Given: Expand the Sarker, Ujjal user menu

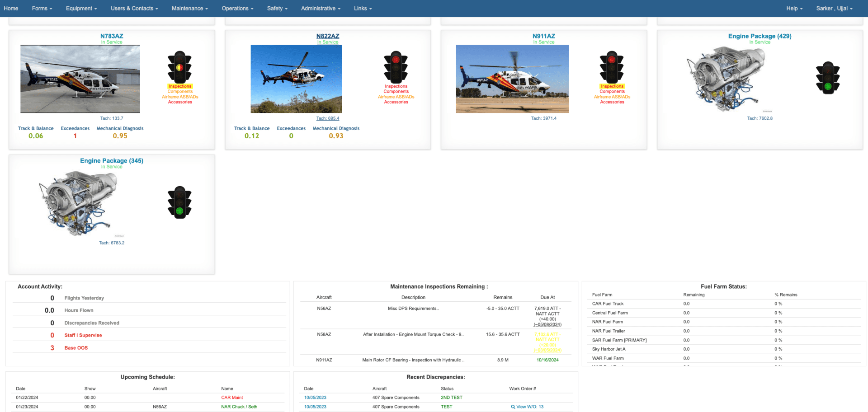Looking at the screenshot, I should [x=834, y=8].
